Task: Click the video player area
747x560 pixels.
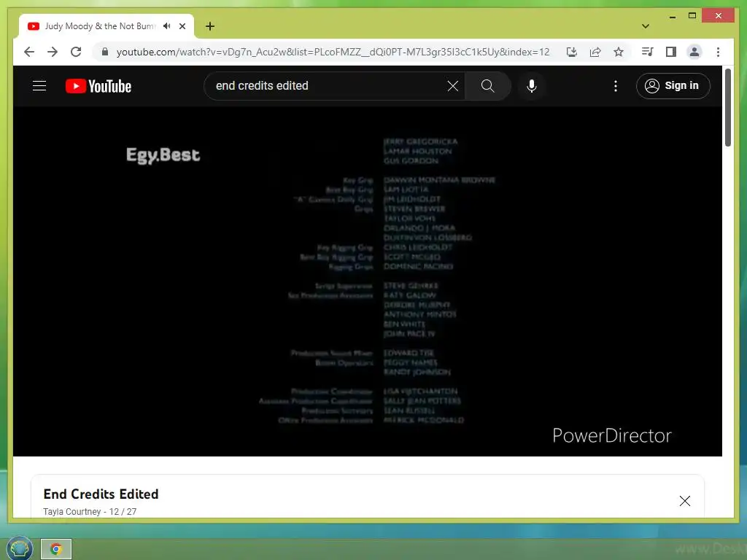Action: point(368,281)
